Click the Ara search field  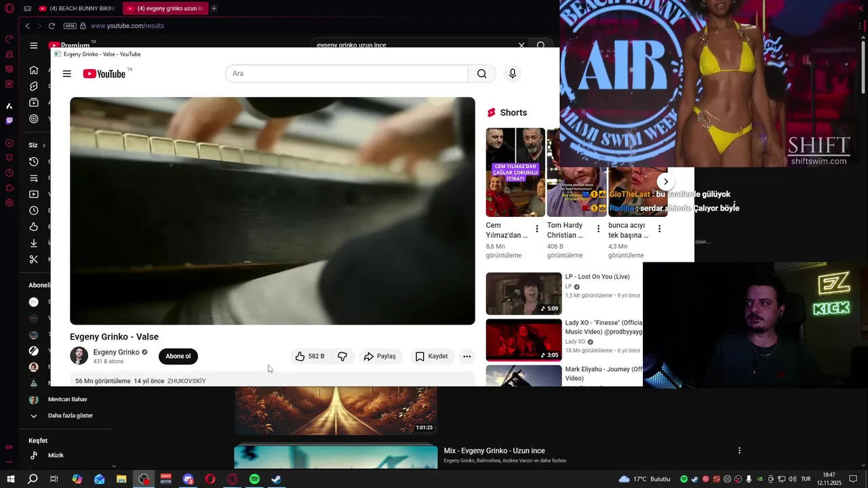[347, 73]
